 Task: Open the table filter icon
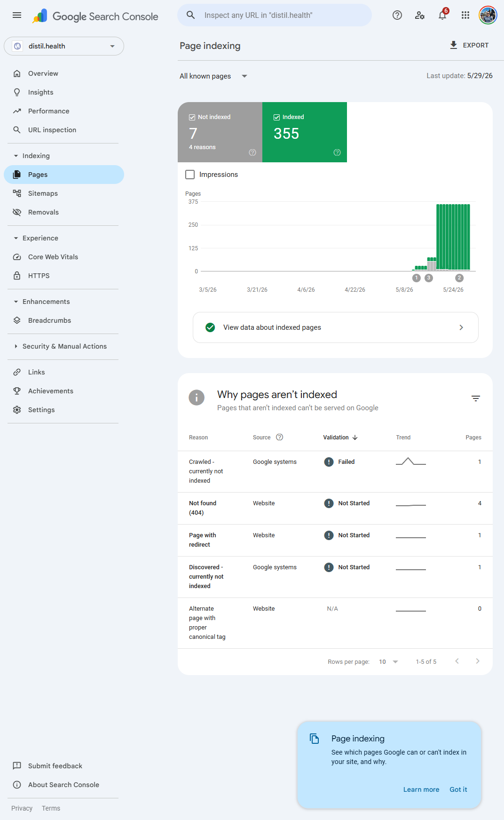coord(476,398)
